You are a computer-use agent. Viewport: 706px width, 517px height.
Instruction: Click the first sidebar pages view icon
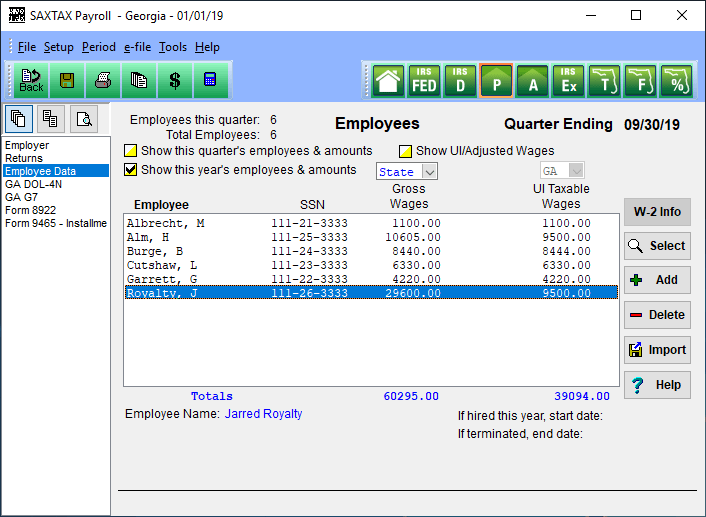18,119
